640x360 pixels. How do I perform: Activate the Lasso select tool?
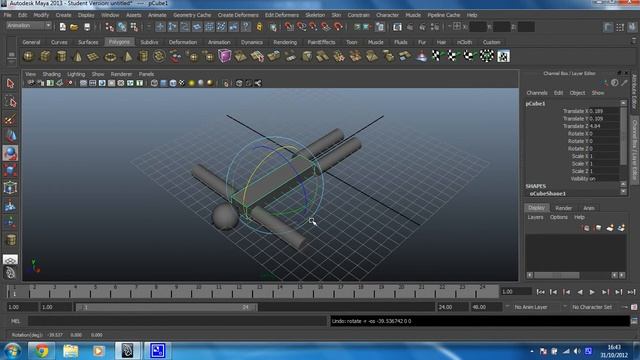pos(11,102)
